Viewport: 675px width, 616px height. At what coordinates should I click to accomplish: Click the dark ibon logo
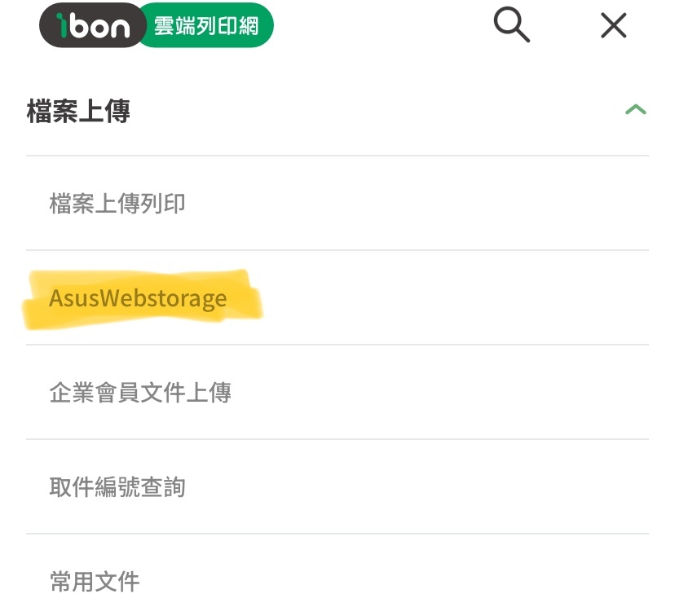click(x=93, y=25)
